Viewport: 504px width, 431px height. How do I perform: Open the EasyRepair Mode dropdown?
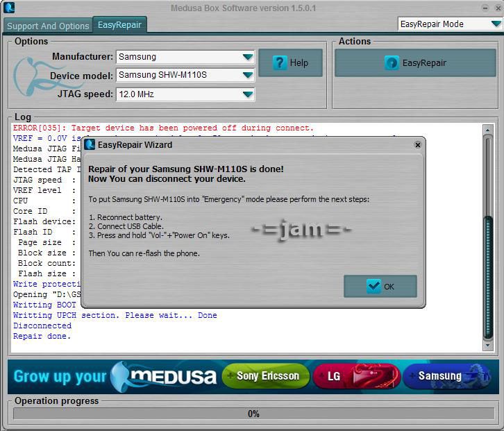tap(450, 24)
